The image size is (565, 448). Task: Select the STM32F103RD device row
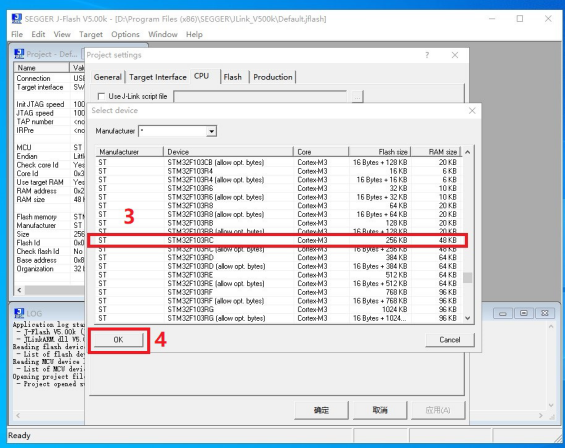click(277, 258)
